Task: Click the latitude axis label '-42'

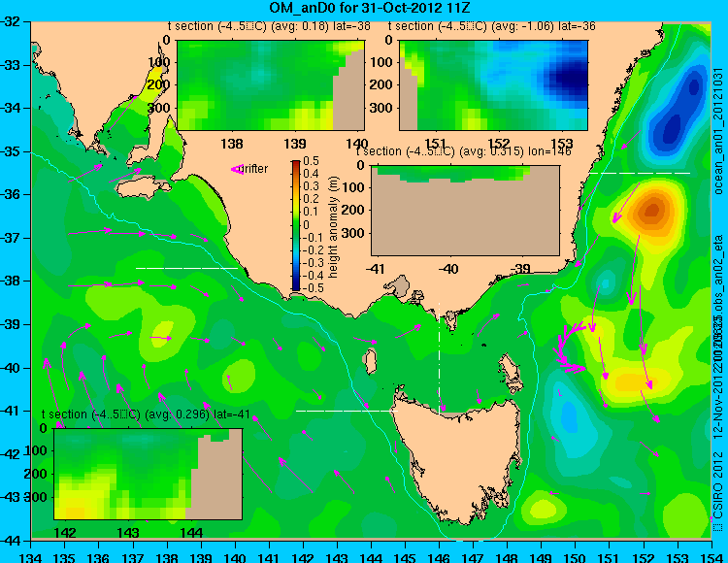Action: tap(11, 454)
